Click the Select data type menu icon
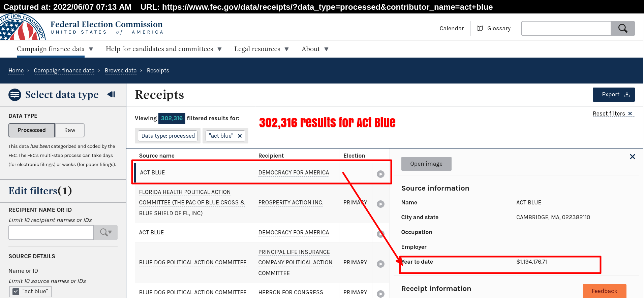The height and width of the screenshot is (298, 644). click(15, 95)
